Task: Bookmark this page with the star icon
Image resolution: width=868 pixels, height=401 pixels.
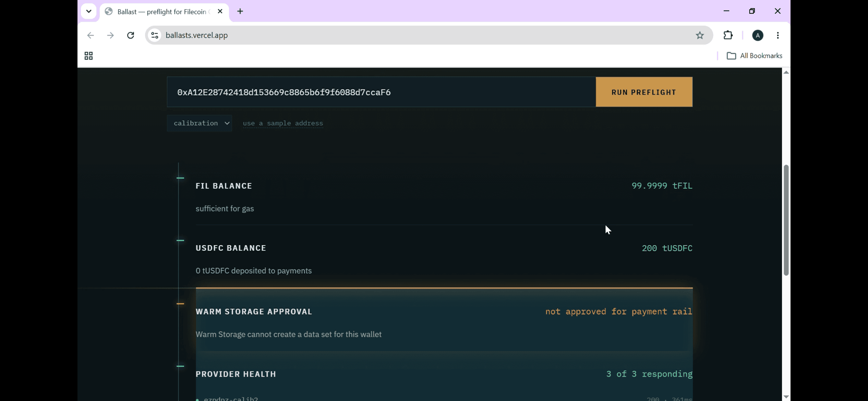Action: pyautogui.click(x=700, y=35)
